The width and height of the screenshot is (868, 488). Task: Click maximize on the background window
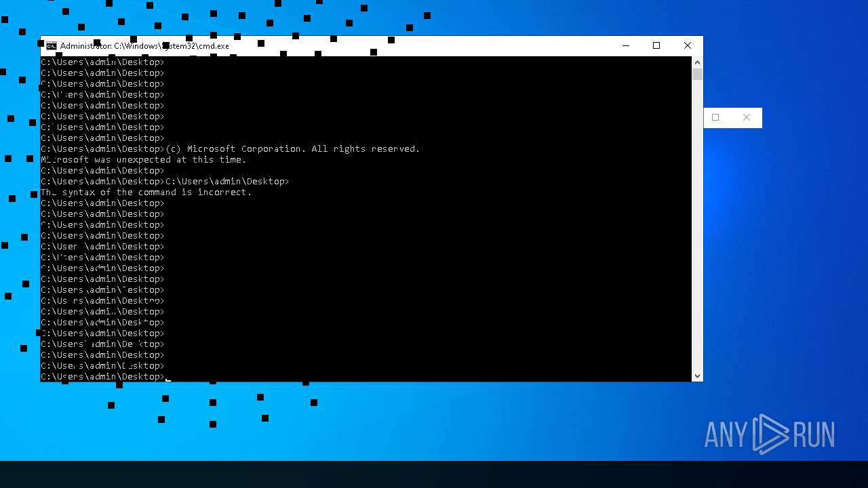(715, 117)
